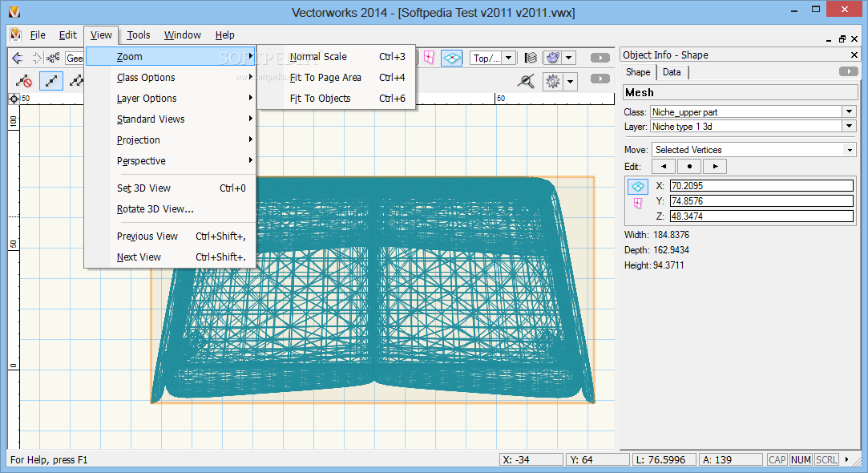Click Depth value 162.9434
Viewport: 868px width, 473px height.
tap(671, 250)
